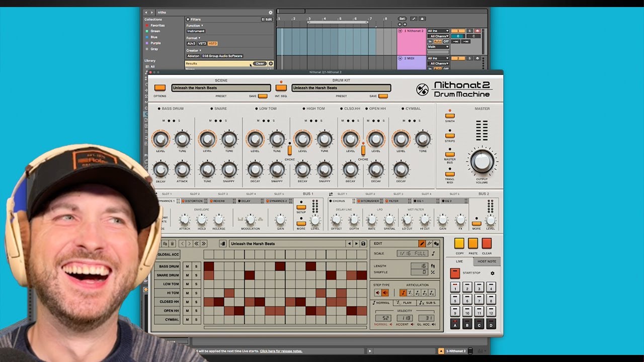Toggle the Strips master button
The height and width of the screenshot is (362, 644).
[450, 135]
